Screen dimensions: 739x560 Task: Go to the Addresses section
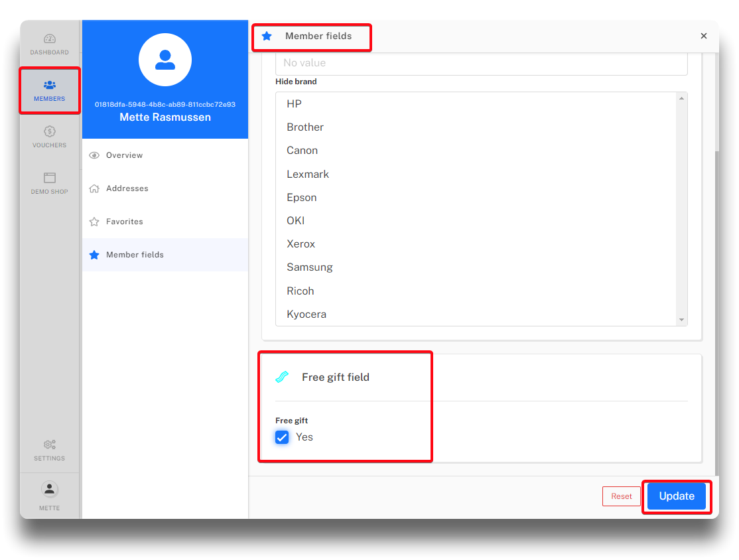[x=127, y=188]
